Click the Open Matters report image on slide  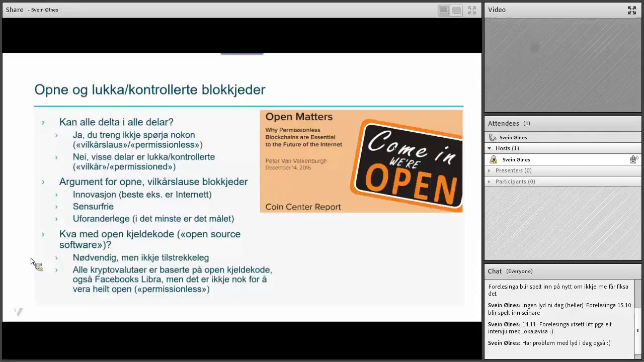click(361, 161)
